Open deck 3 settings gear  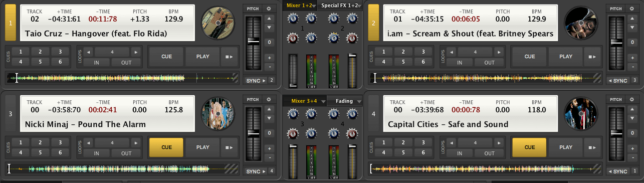(269, 100)
